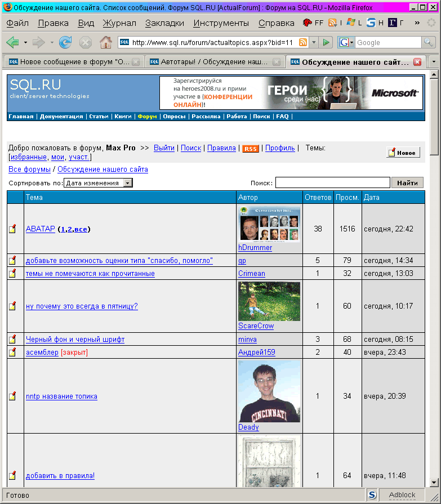Click the forum Поиск input field
441x504 pixels.
pyautogui.click(x=332, y=182)
